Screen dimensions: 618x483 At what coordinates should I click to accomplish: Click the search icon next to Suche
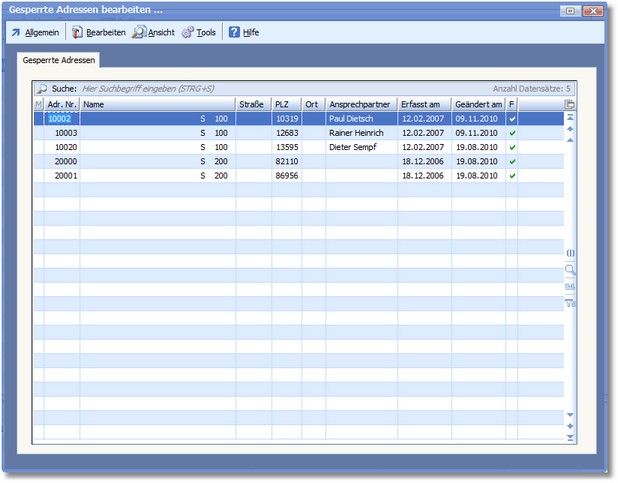[41, 89]
